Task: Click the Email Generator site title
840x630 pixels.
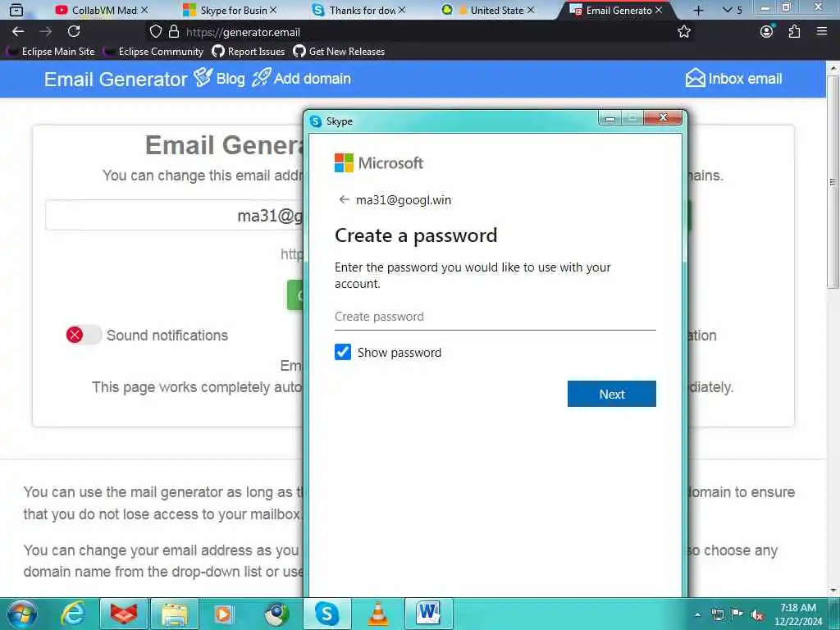Action: 115,80
